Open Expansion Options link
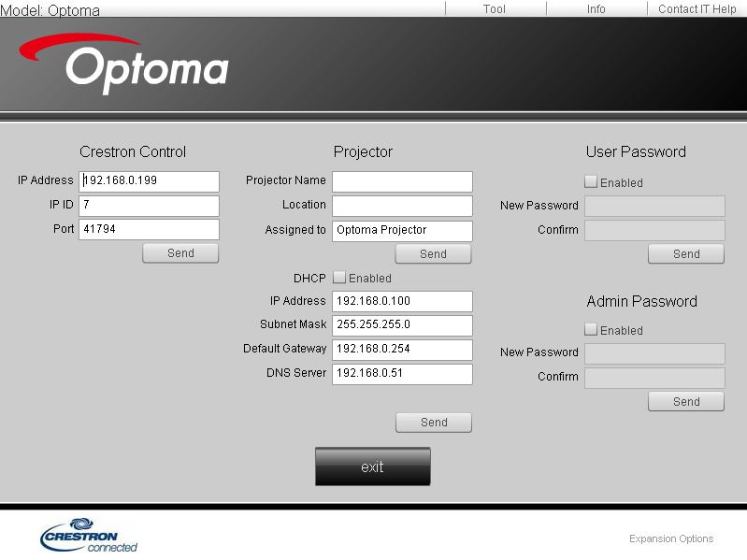The width and height of the screenshot is (747, 560). [670, 538]
